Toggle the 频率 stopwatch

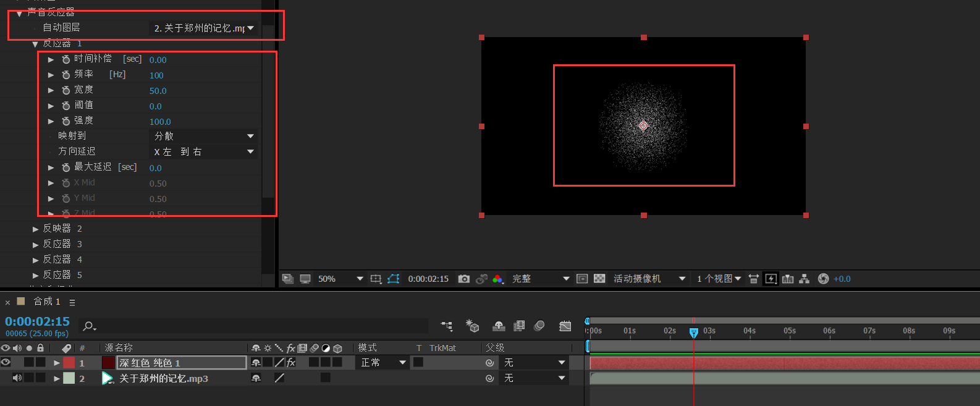tap(66, 75)
